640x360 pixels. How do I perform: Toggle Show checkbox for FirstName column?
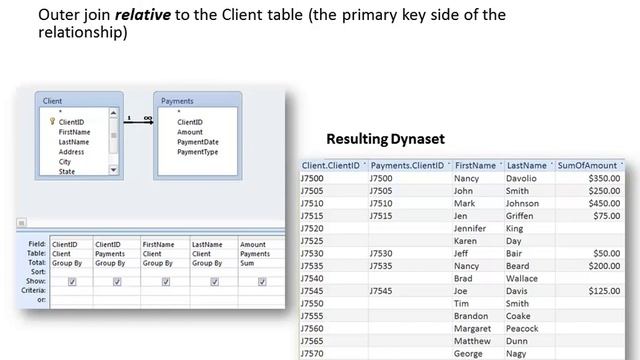(166, 282)
